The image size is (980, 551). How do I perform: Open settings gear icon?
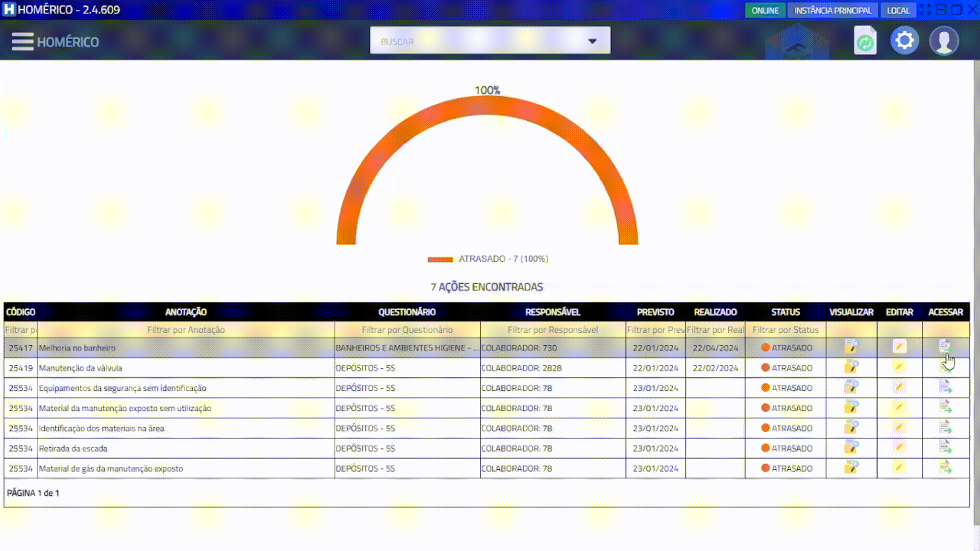point(904,41)
